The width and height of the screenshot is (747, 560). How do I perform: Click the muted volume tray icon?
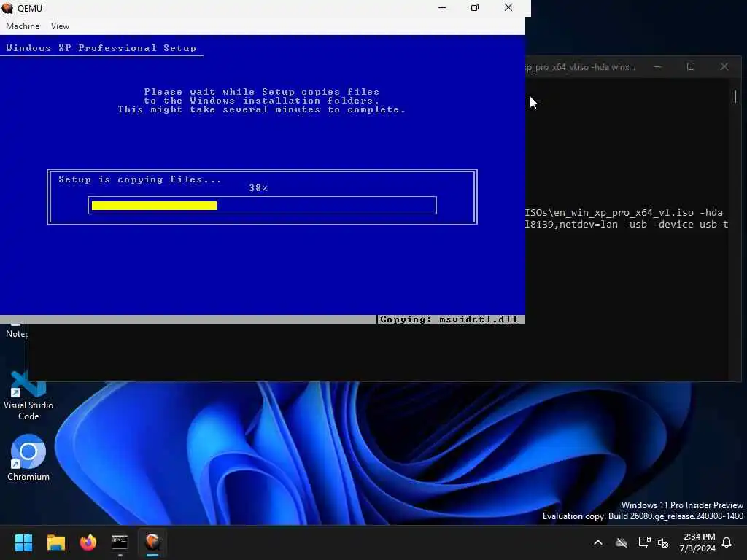tap(662, 542)
